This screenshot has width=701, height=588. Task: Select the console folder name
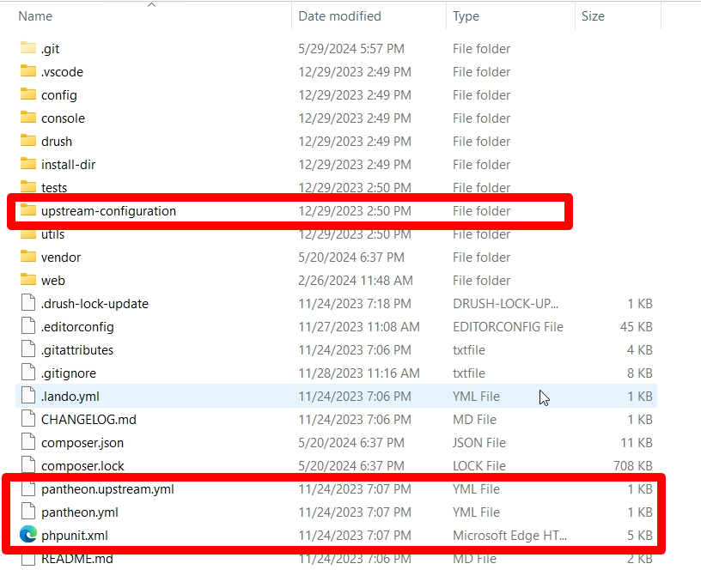click(x=63, y=118)
